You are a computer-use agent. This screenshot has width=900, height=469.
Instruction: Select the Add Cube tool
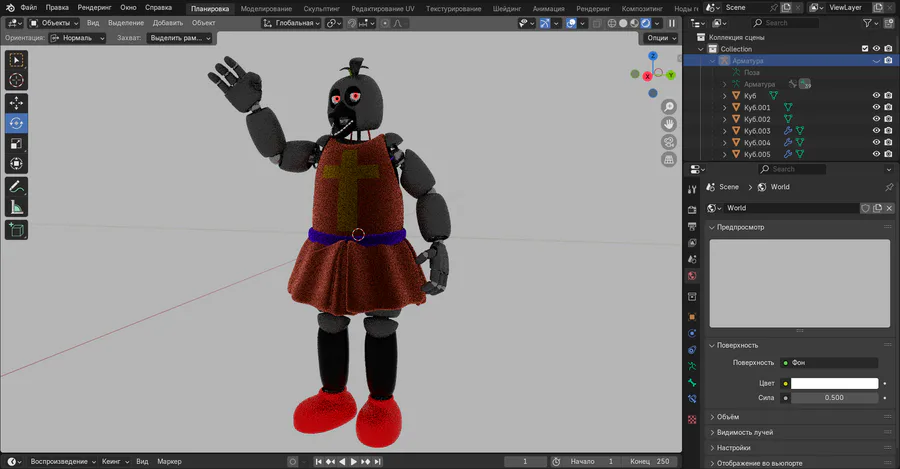coord(16,230)
